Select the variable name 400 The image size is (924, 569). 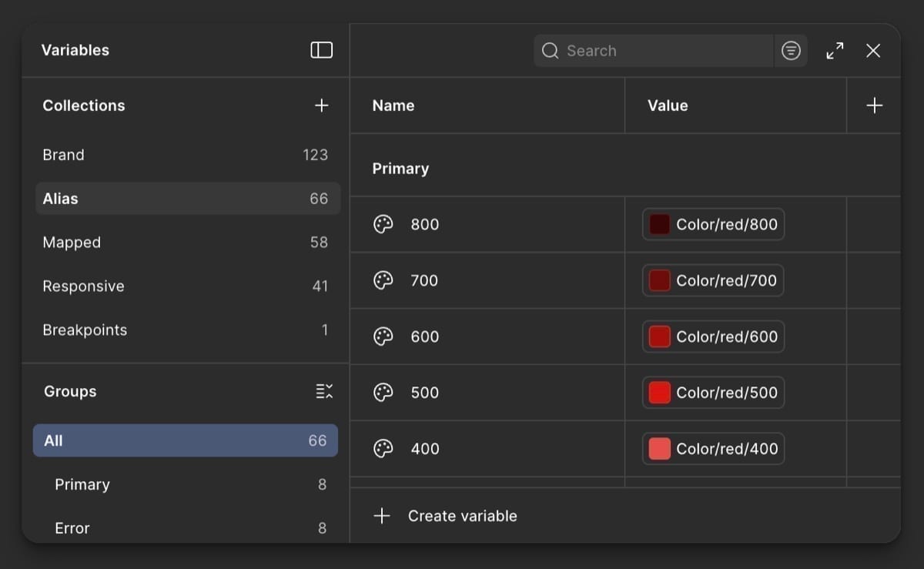coord(425,448)
